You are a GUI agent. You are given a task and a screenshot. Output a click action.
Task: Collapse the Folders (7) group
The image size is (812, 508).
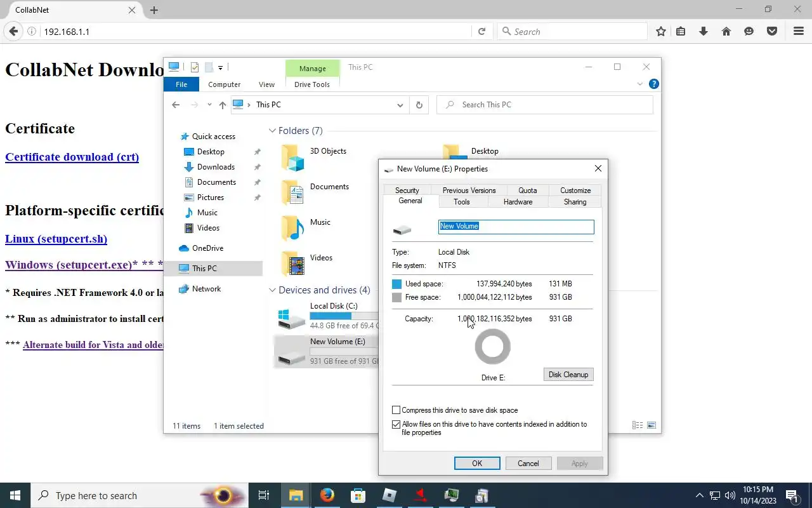tap(272, 131)
